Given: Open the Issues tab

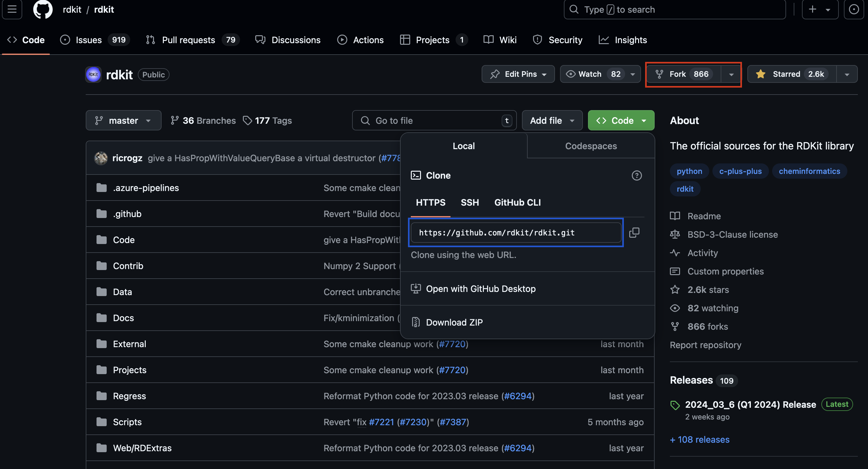Looking at the screenshot, I should [x=95, y=40].
